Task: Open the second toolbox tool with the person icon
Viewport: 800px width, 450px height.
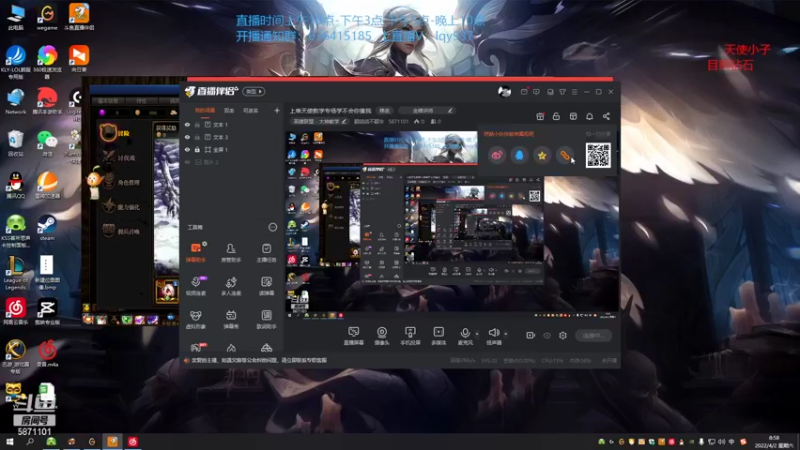Action: point(231,253)
